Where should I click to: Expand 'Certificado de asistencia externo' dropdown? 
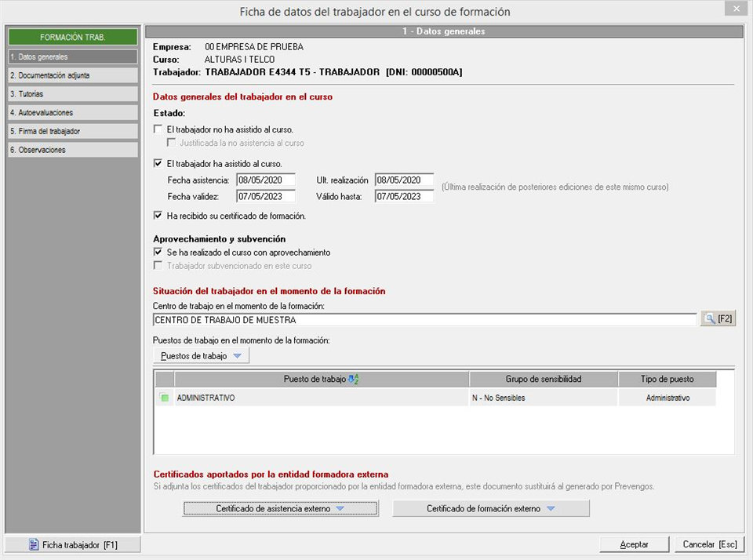(281, 508)
